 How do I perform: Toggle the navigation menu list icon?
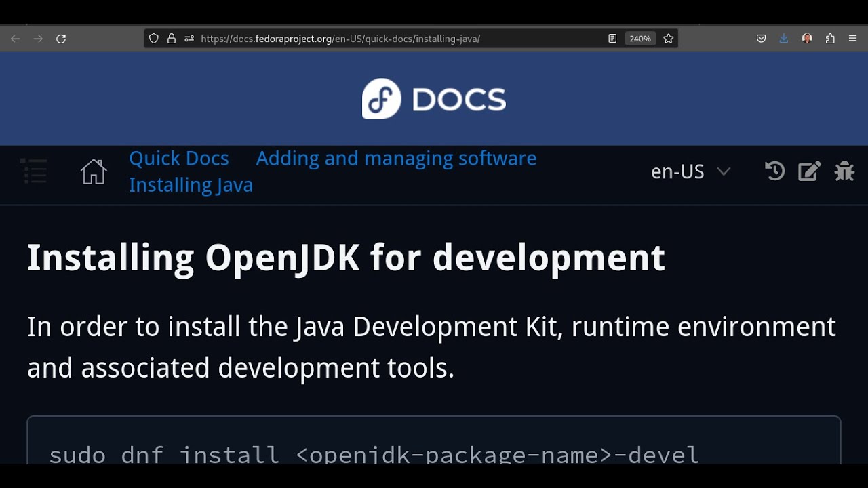(x=34, y=171)
